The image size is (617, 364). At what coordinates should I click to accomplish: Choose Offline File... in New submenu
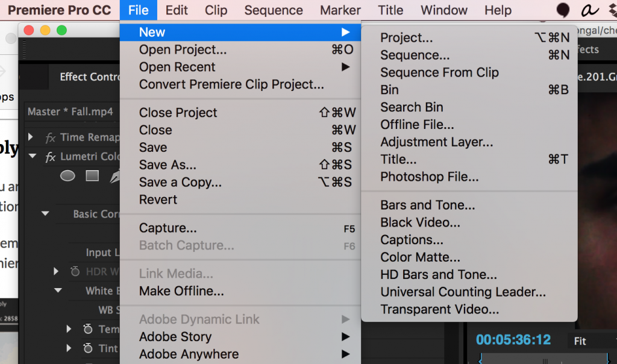(x=469, y=124)
